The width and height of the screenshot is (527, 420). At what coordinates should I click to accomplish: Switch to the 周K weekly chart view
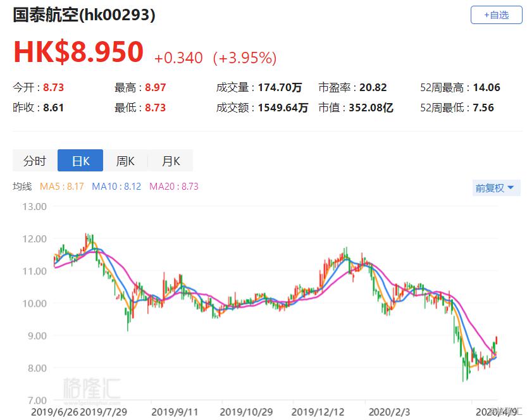125,161
